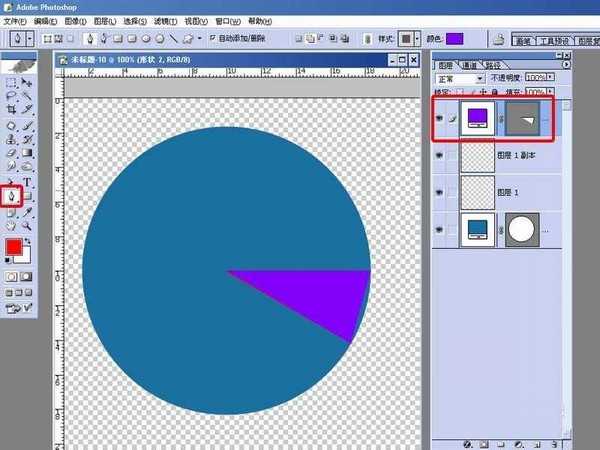
Task: Pick the Move tool in toolbox
Action: coord(28,81)
